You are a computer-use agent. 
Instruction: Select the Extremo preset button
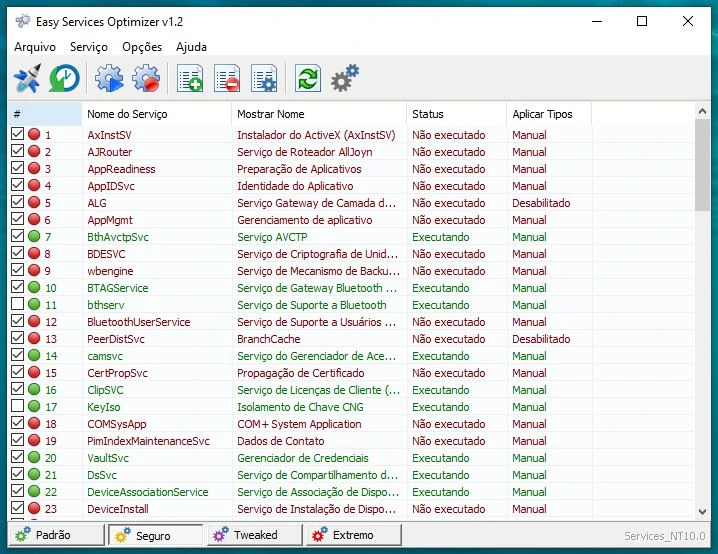[354, 535]
